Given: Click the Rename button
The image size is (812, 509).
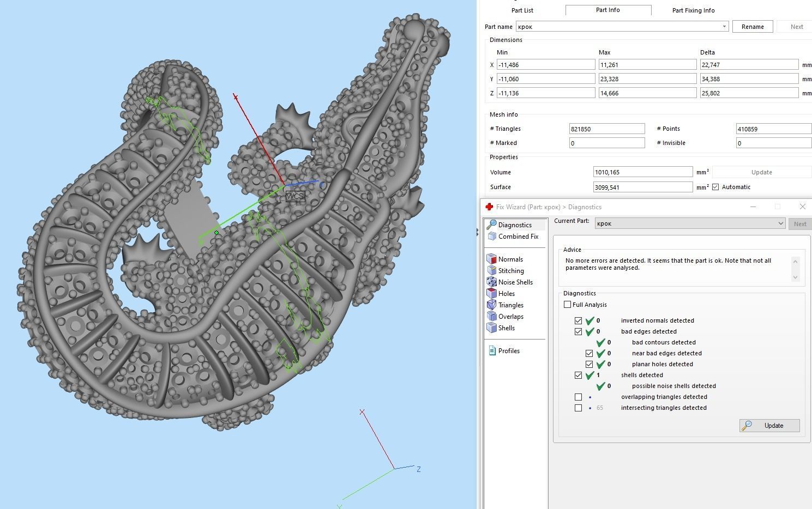Looking at the screenshot, I should 753,27.
